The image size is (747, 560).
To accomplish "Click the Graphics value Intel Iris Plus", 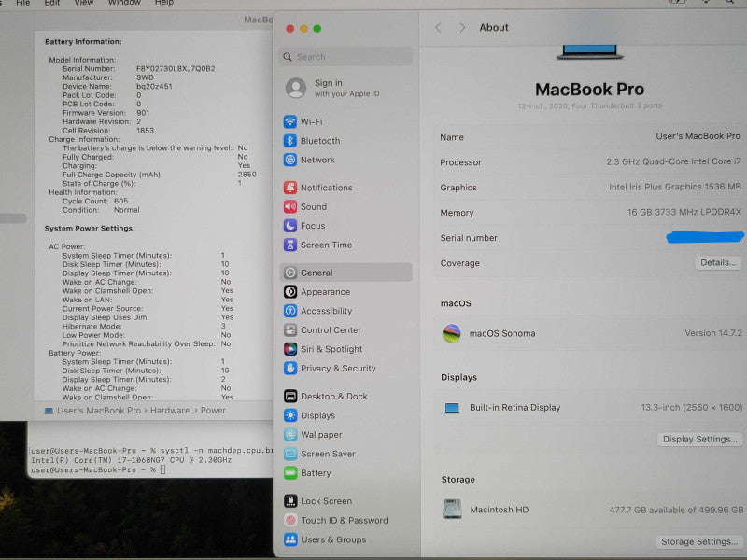I will pos(674,187).
